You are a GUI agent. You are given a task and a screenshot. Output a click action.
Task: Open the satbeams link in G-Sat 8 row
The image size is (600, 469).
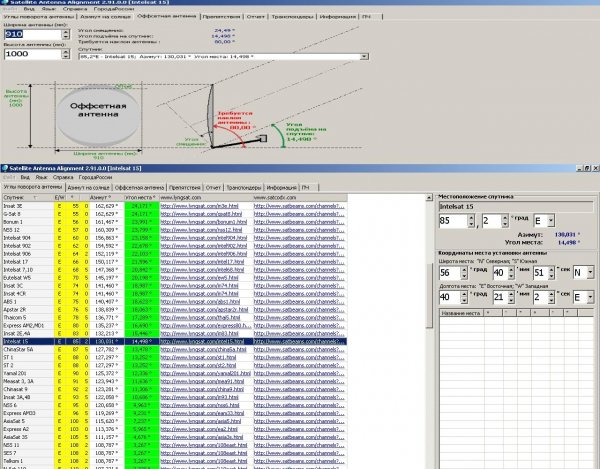[299, 214]
